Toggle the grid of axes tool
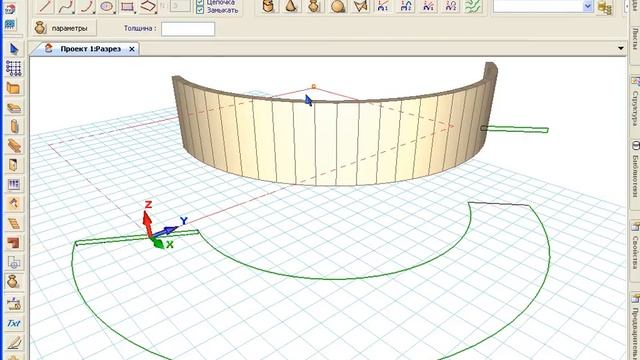 coord(13,68)
